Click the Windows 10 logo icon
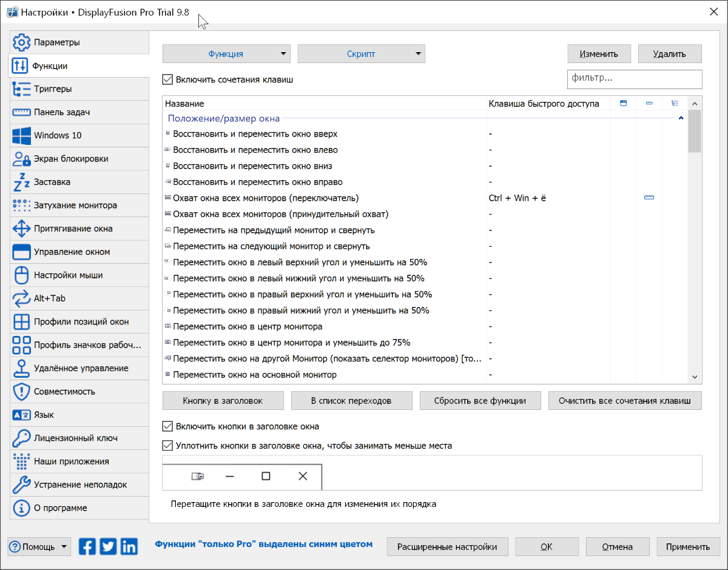728x570 pixels. tap(21, 135)
